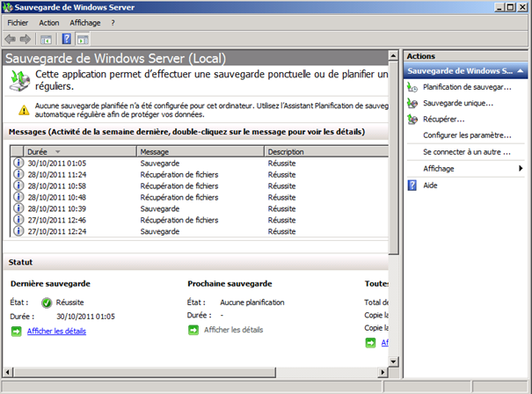This screenshot has height=394, width=532.
Task: Click info icon for 28/10/2011 10:58 row
Action: (18, 186)
